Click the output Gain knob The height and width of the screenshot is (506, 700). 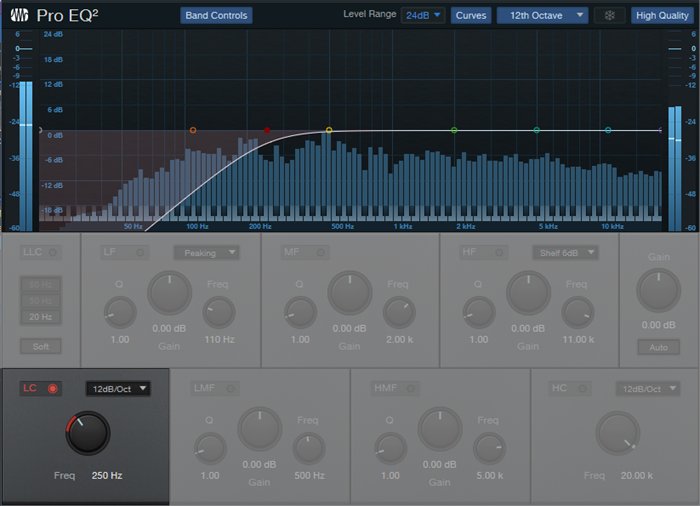[658, 290]
